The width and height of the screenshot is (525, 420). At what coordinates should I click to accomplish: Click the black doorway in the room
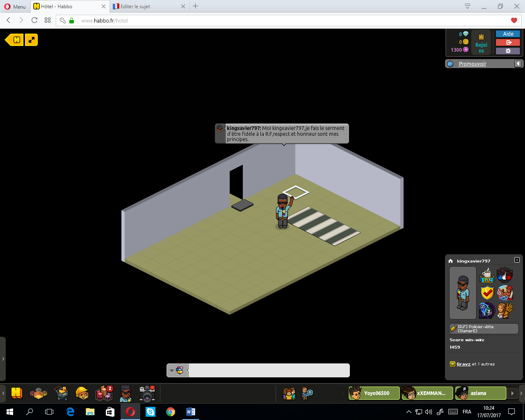(236, 183)
